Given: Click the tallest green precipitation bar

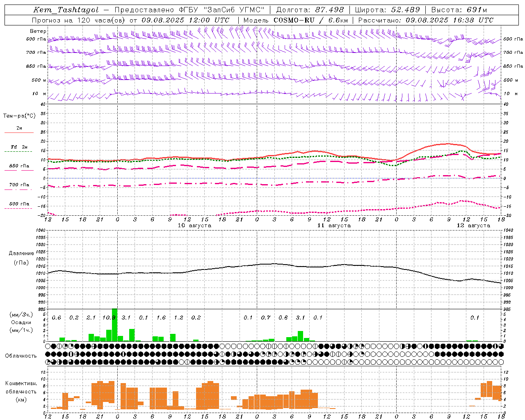Looking at the screenshot, I should (x=114, y=325).
